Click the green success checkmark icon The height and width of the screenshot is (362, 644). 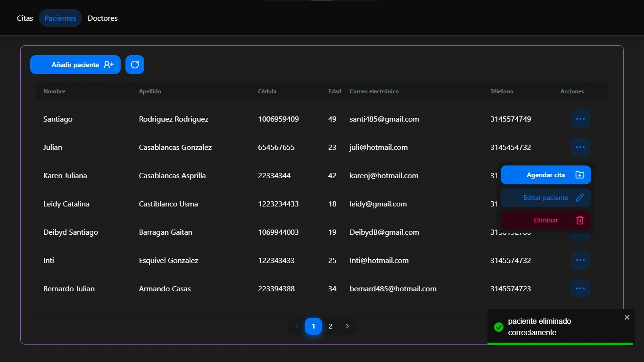pyautogui.click(x=498, y=327)
